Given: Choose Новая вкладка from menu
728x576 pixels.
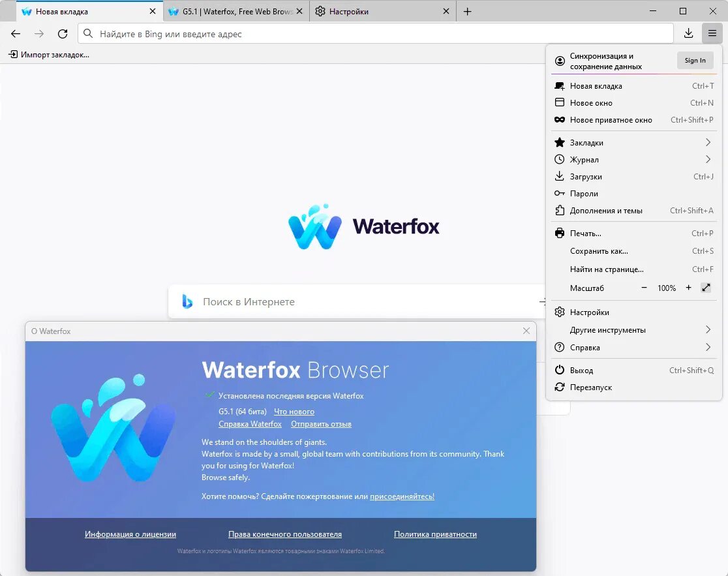Looking at the screenshot, I should point(634,86).
